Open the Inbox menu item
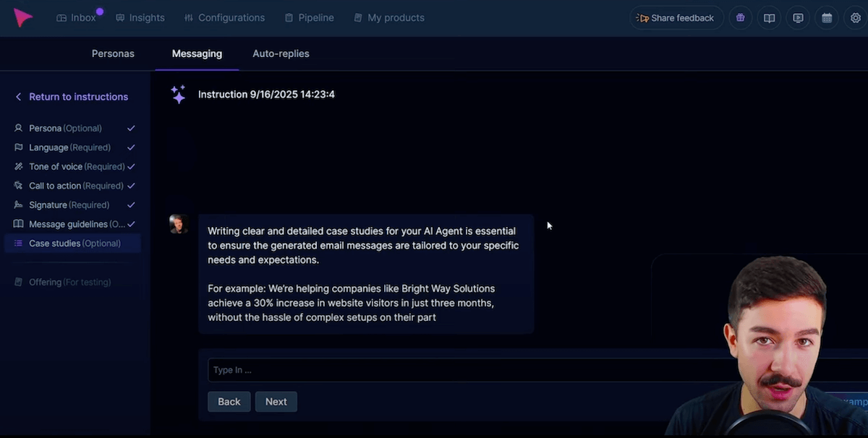Viewport: 868px width, 438px height. pos(77,18)
